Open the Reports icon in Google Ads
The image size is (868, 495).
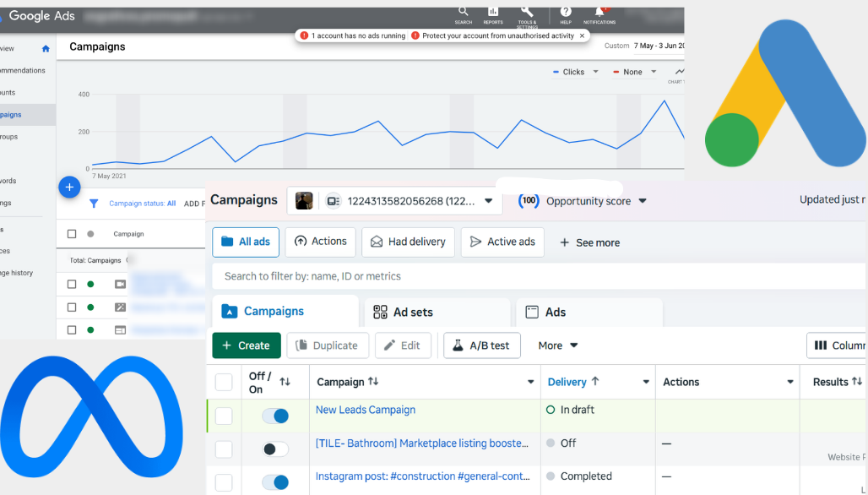pos(493,12)
